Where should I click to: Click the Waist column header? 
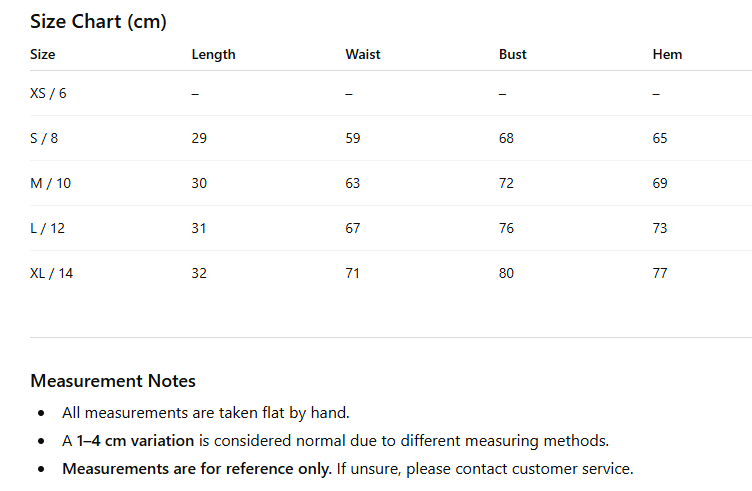coord(363,54)
